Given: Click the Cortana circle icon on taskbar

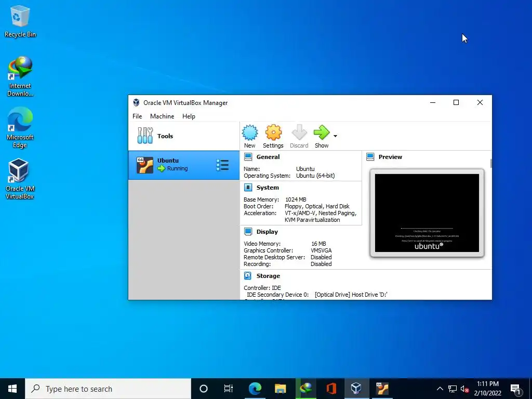Looking at the screenshot, I should (203, 389).
